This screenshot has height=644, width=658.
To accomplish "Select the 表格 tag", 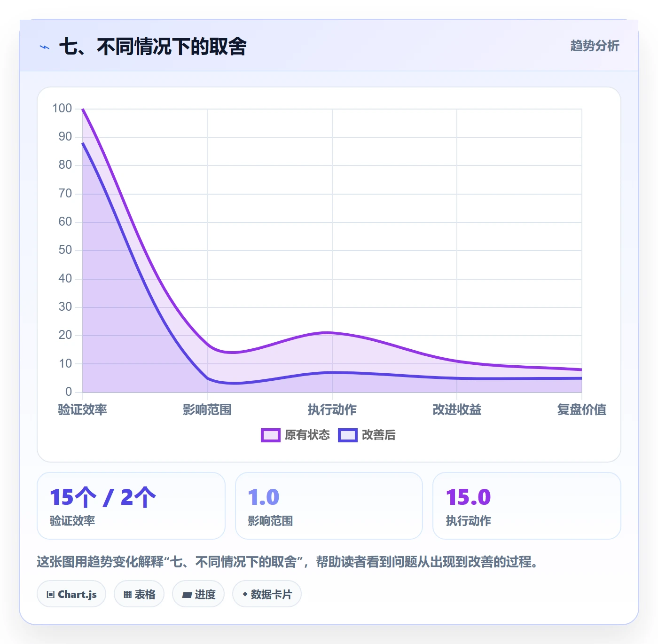I will [x=139, y=594].
